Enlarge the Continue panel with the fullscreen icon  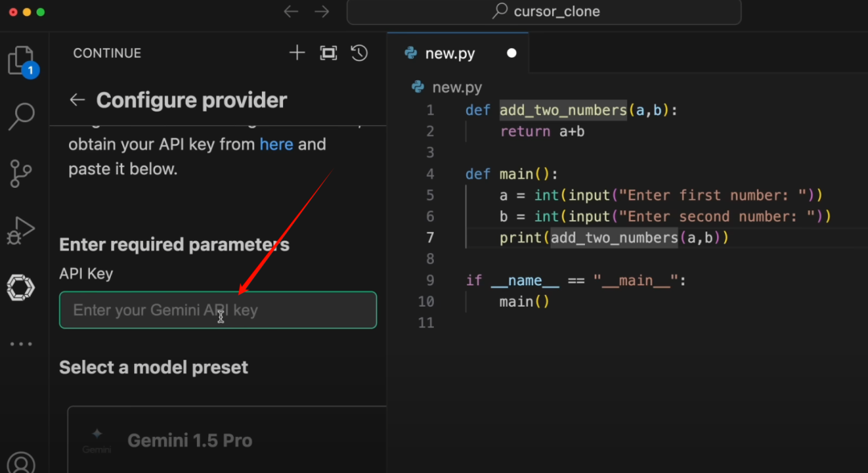coord(328,52)
